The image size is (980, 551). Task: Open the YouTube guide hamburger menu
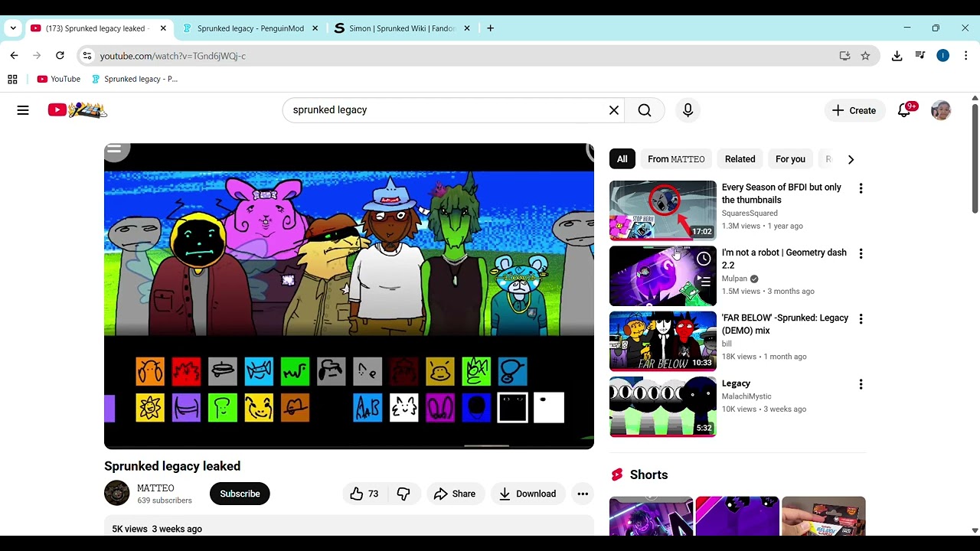tap(23, 110)
